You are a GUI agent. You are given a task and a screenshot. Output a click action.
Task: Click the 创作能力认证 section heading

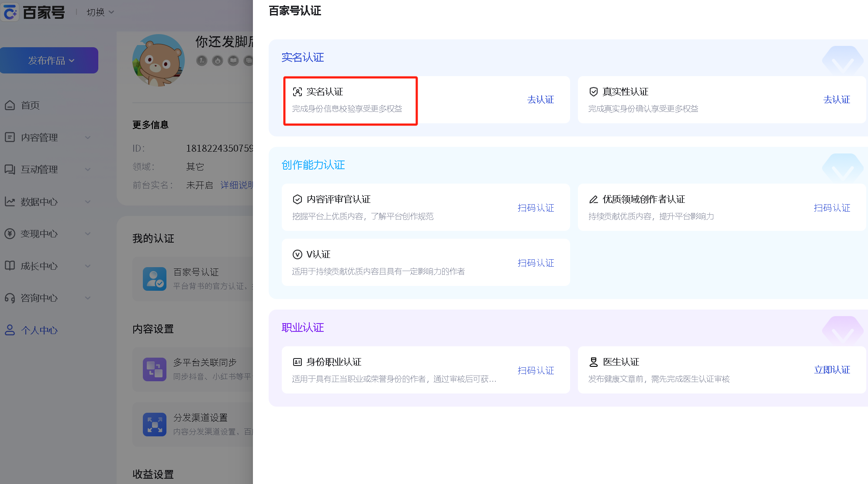313,165
